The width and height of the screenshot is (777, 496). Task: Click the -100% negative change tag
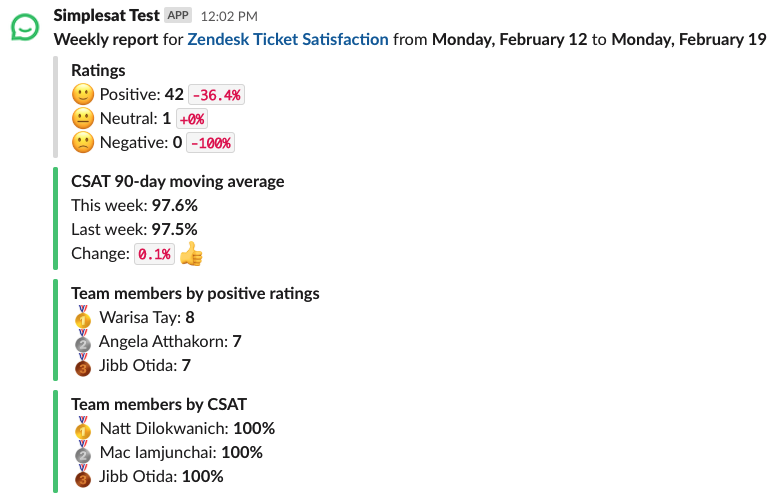coord(211,143)
